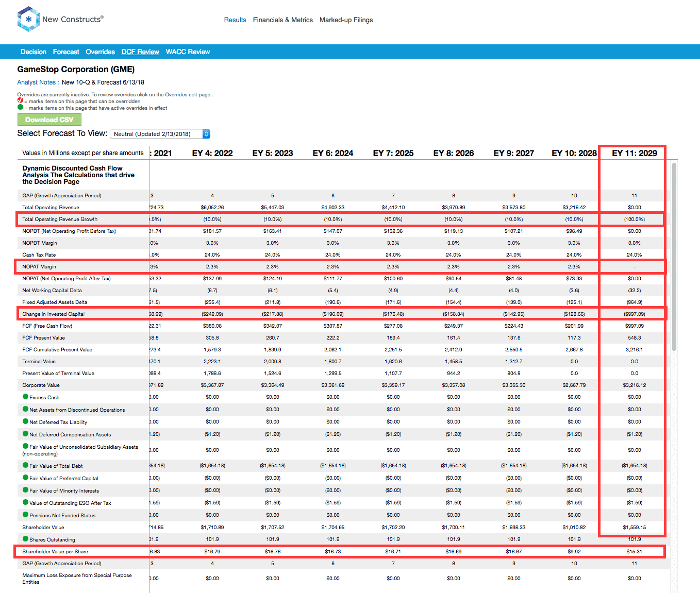Click the FCF Present Value row label
700x593 pixels.
click(x=44, y=338)
